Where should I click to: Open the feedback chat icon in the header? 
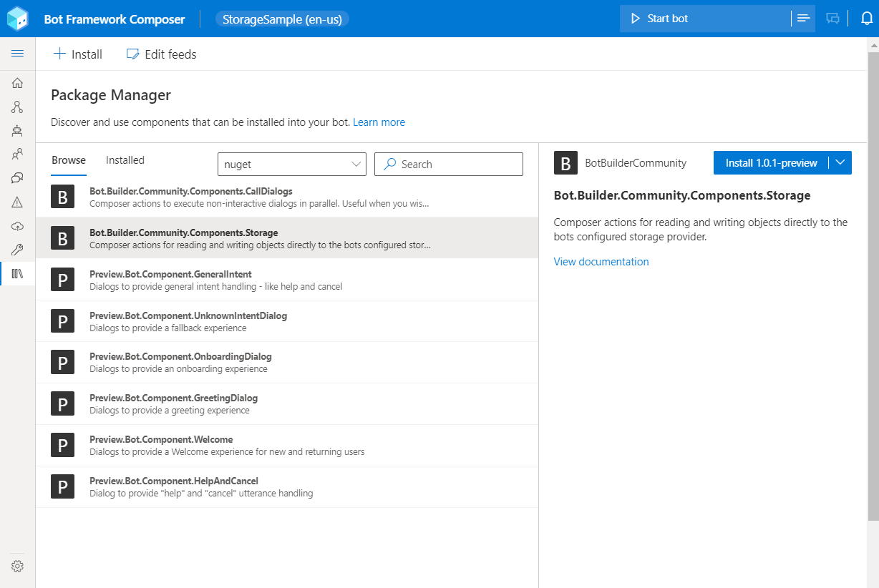pos(832,18)
